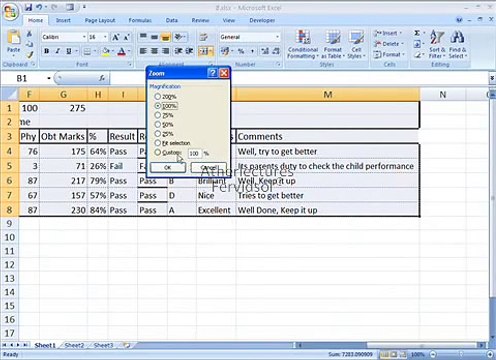
Task: Center text horizontally in cell
Action: [154, 51]
